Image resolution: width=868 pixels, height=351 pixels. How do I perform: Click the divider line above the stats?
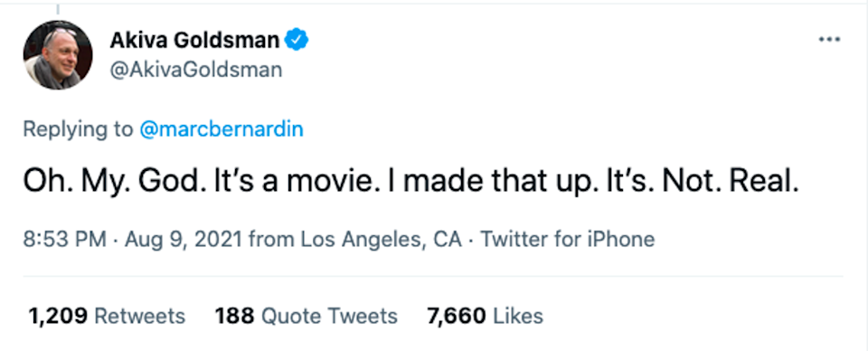433,276
